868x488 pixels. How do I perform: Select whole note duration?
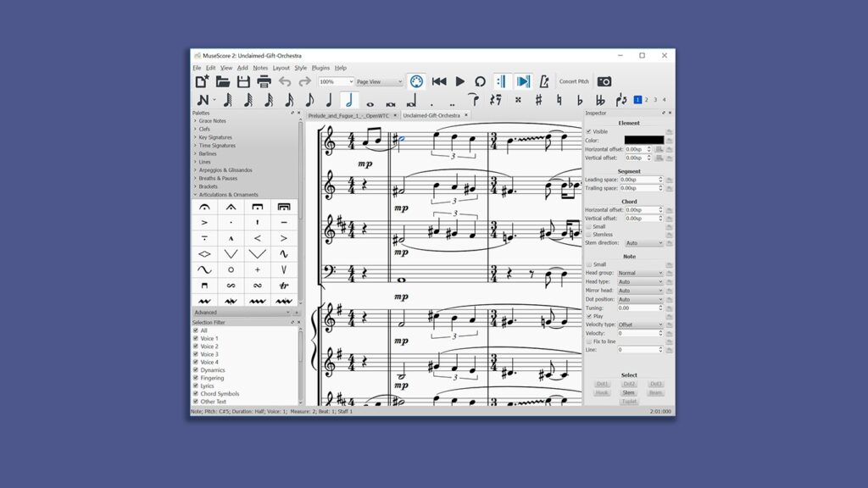[370, 103]
